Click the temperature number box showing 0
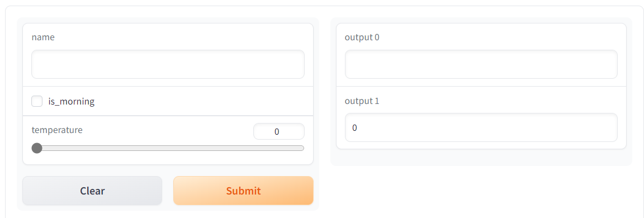This screenshot has height=218, width=644. pos(279,131)
